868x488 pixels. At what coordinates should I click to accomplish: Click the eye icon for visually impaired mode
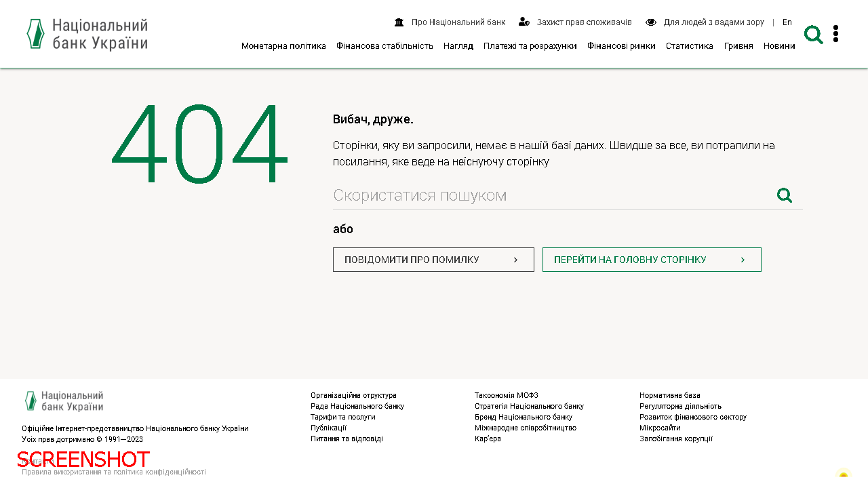point(651,22)
